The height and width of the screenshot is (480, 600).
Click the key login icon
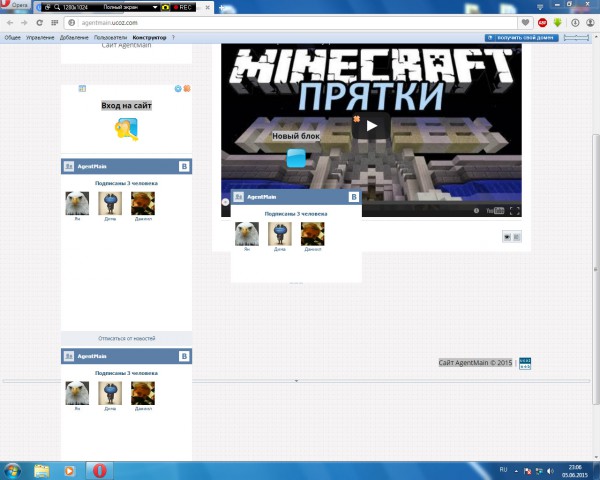126,130
